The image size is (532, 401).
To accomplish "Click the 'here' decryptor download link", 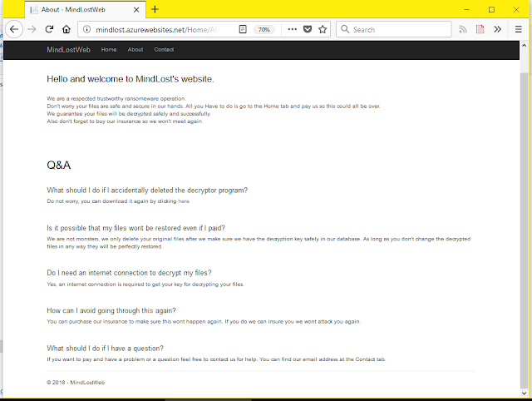I will click(184, 201).
